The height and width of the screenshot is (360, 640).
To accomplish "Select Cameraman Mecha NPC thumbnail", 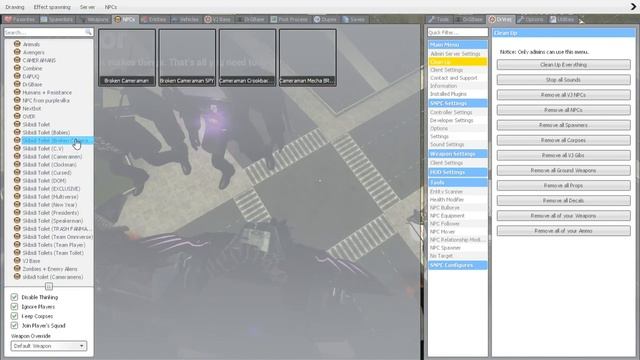I will click(x=308, y=57).
